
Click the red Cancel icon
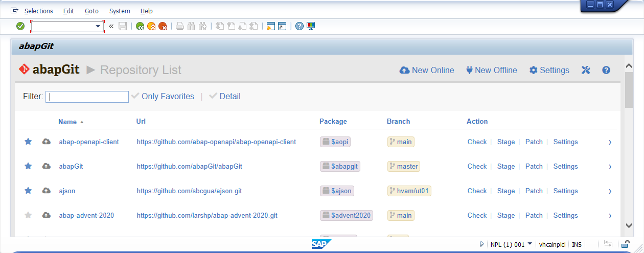(x=163, y=26)
